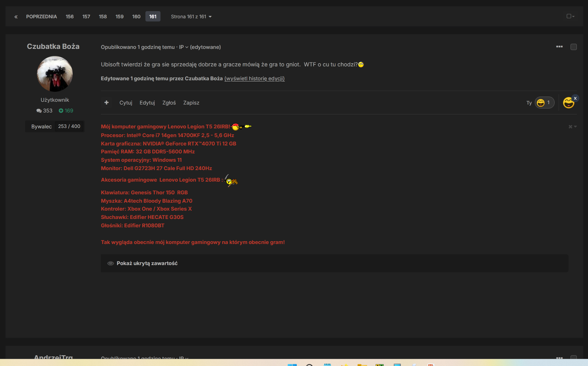Click the '(edytowane)' label in post header
The image size is (588, 366).
[205, 47]
